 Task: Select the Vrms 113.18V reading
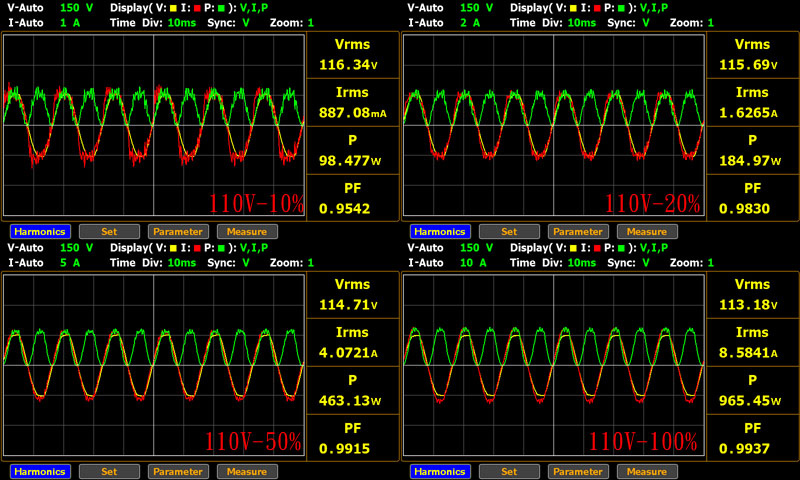753,295
